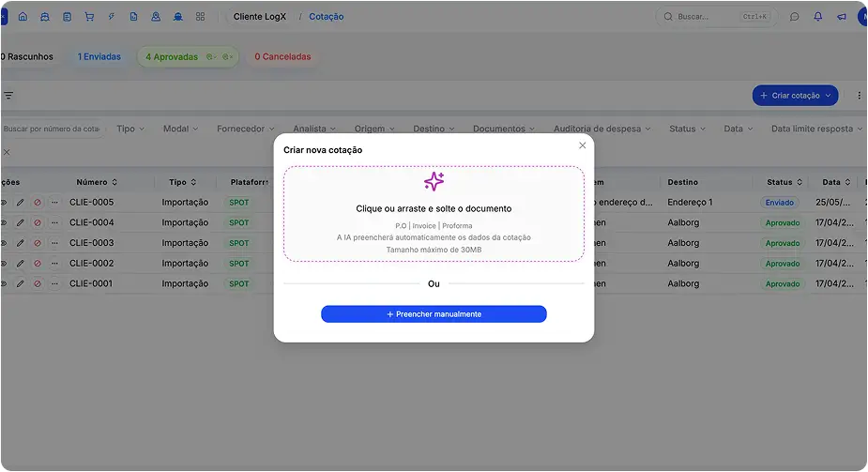Go to Cliente LogX breadcrumb
Screen dimensions: 868x472
click(x=260, y=17)
